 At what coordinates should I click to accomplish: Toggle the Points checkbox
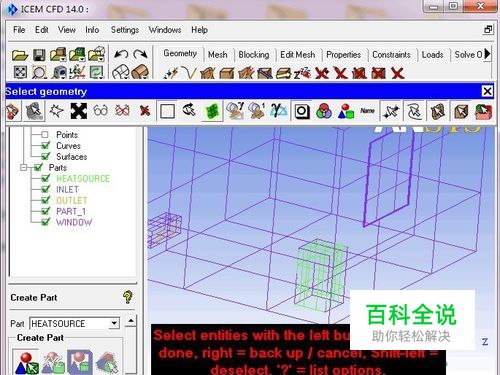pyautogui.click(x=45, y=135)
